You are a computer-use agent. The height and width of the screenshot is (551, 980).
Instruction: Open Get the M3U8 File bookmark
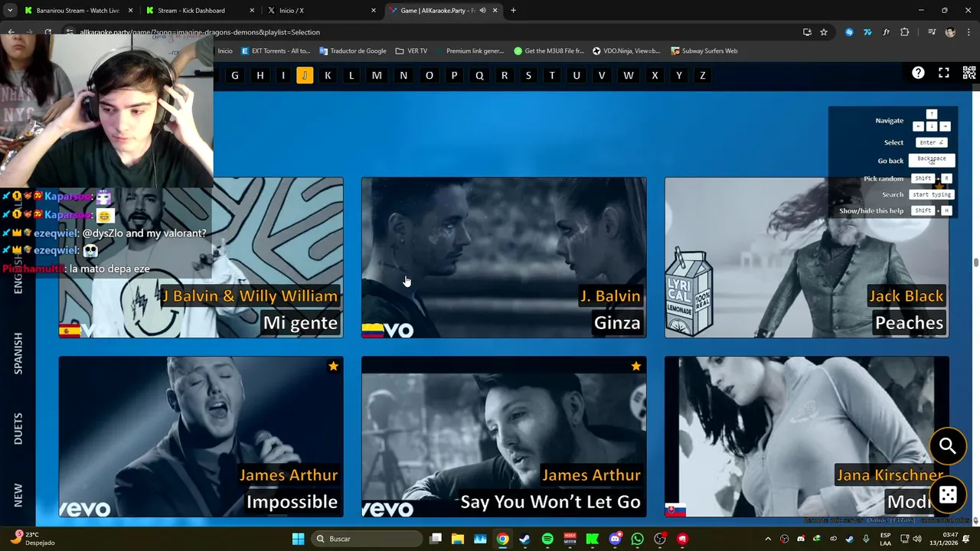point(549,51)
